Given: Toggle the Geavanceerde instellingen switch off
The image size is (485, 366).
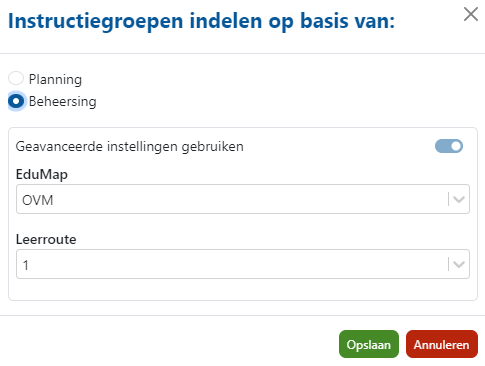Looking at the screenshot, I should point(449,146).
